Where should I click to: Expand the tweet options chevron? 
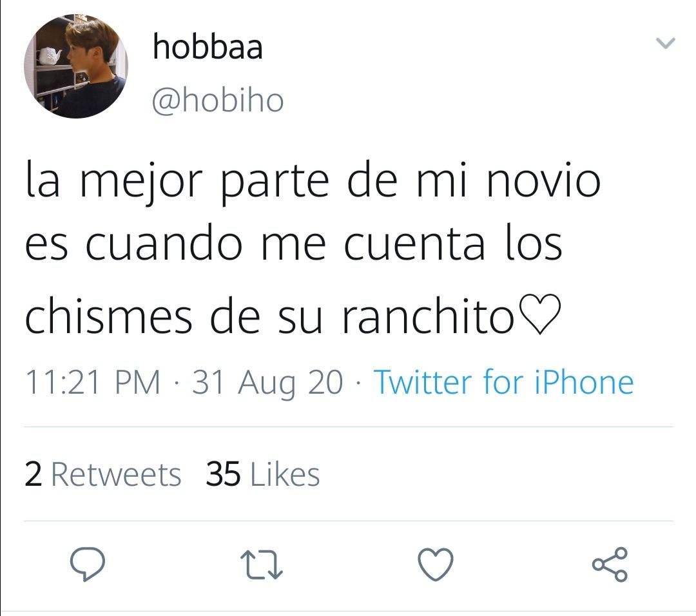coord(665,43)
